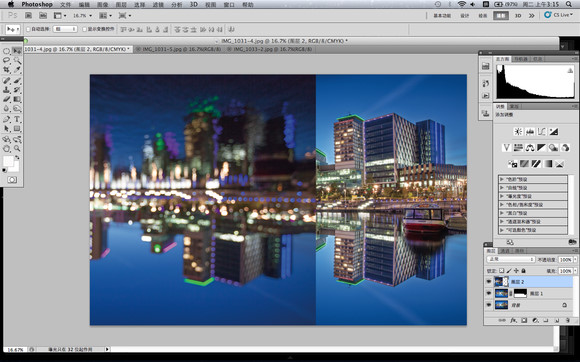This screenshot has height=362, width=580.
Task: Add a Gradient Map adjustment
Action: (547, 164)
